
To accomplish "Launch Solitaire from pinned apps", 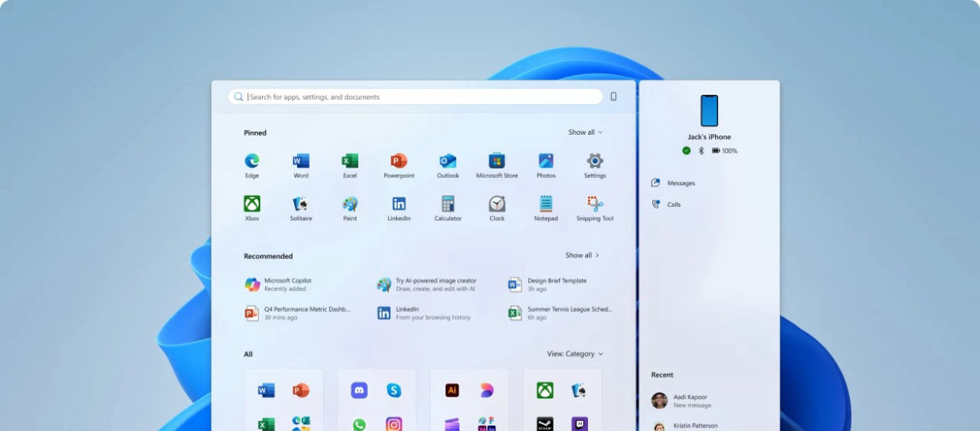I will [x=301, y=205].
